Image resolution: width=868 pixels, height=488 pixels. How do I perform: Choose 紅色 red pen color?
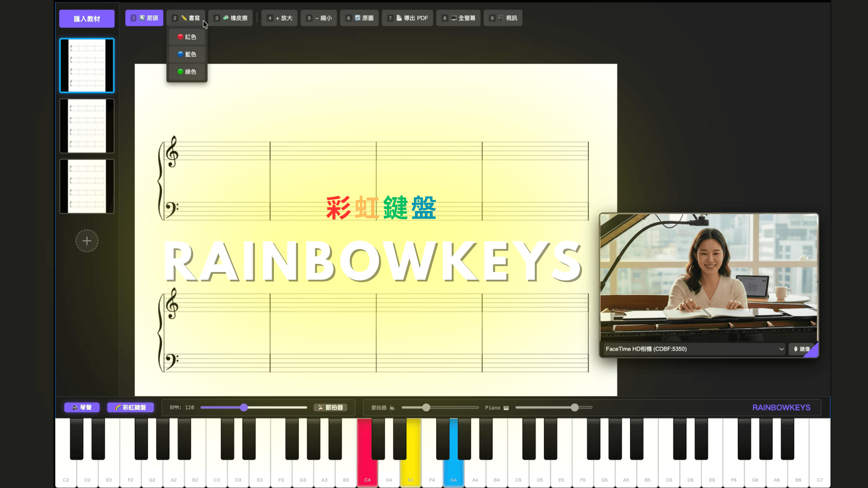[x=187, y=37]
